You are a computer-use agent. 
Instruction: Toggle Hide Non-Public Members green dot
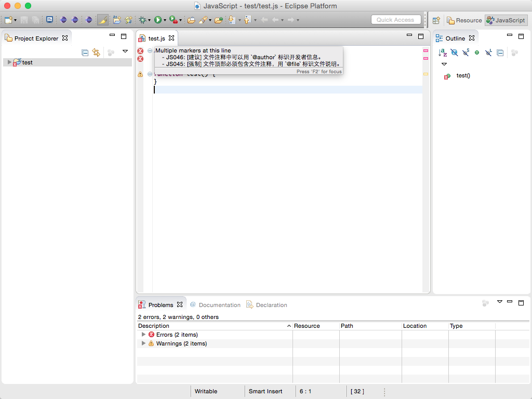(477, 52)
